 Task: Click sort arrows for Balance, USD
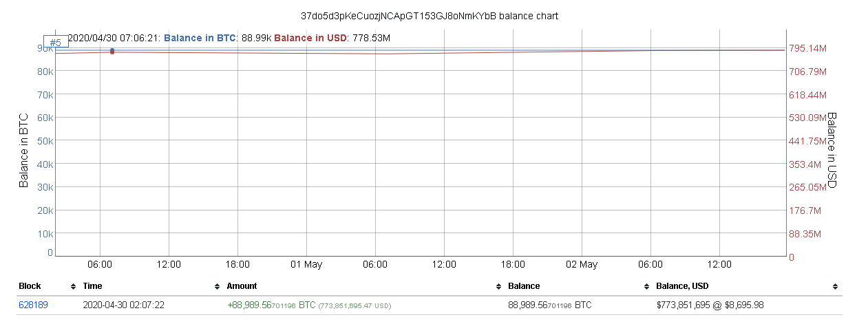(834, 286)
